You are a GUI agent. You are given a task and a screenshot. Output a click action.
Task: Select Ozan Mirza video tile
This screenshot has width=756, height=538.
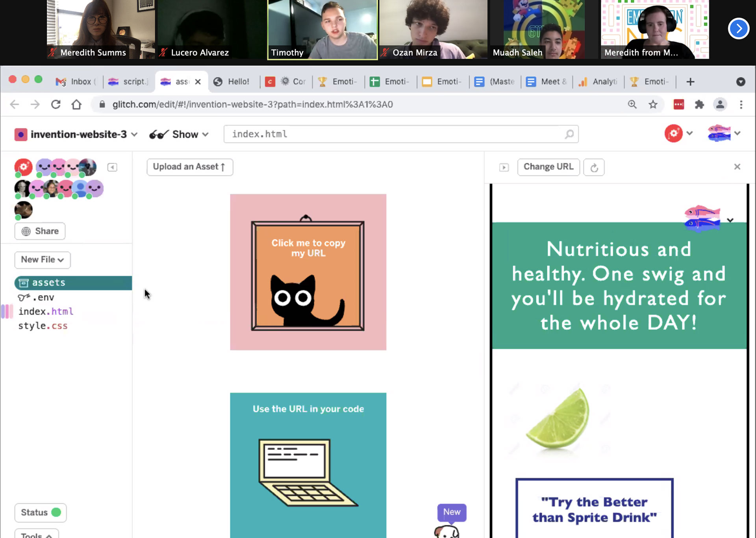433,30
